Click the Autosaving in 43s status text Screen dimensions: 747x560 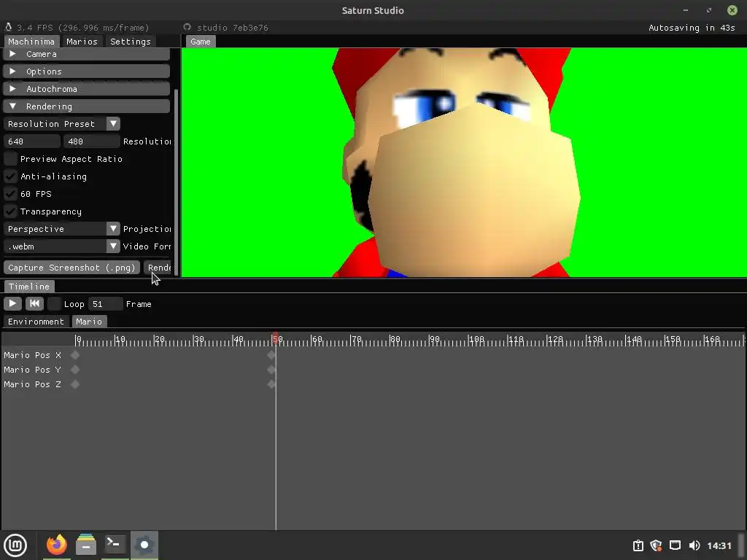pos(692,28)
